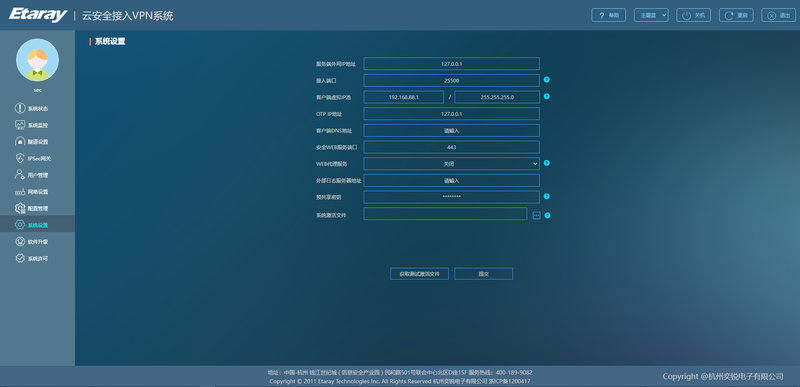The image size is (800, 387).
Task: Click the 提交 submit button
Action: pos(484,274)
